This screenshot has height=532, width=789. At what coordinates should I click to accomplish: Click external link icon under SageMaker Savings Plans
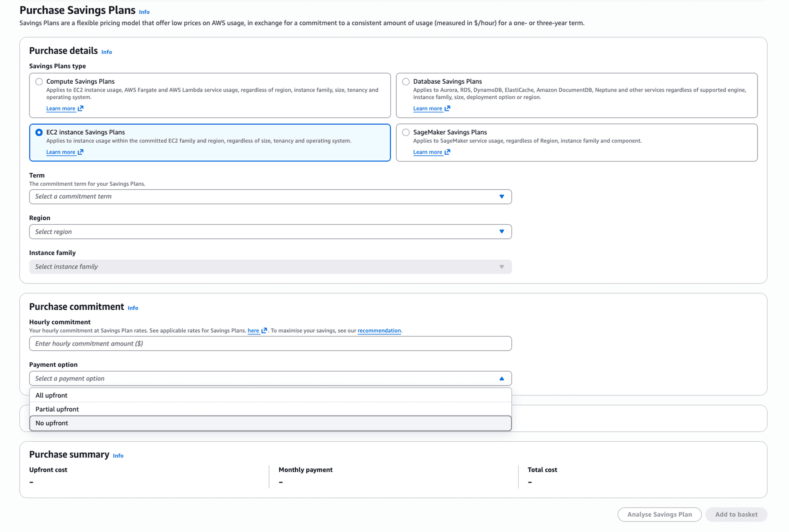click(x=447, y=152)
